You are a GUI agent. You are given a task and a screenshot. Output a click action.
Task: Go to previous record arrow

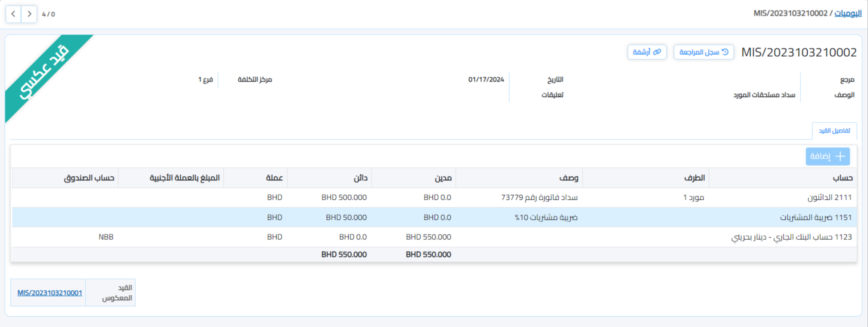pyautogui.click(x=13, y=14)
